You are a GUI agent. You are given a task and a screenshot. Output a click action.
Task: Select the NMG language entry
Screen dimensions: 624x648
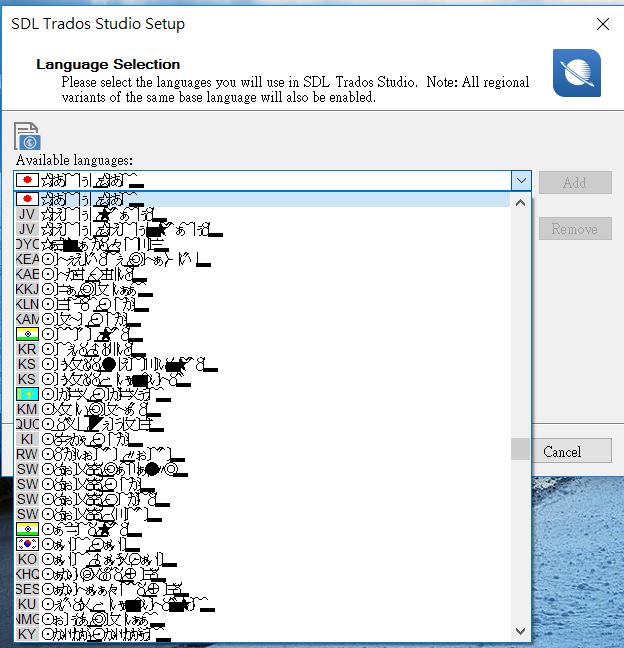(x=262, y=619)
